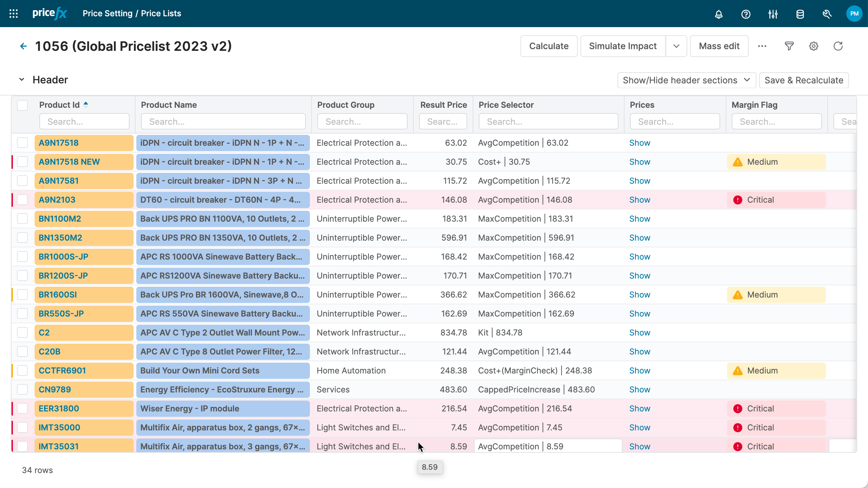Image resolution: width=868 pixels, height=488 pixels.
Task: Open the help question mark icon
Action: (x=746, y=14)
